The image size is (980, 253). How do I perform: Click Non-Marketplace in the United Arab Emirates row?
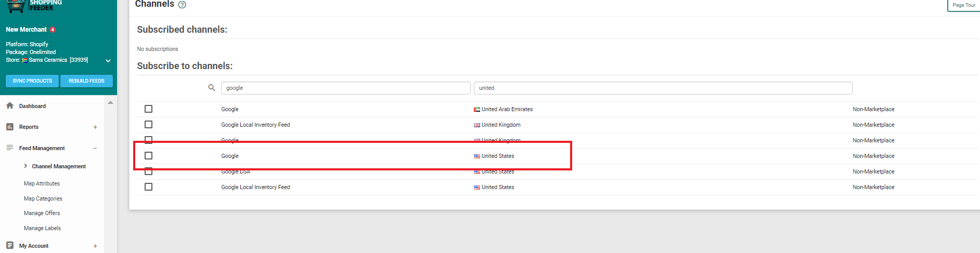(x=873, y=109)
